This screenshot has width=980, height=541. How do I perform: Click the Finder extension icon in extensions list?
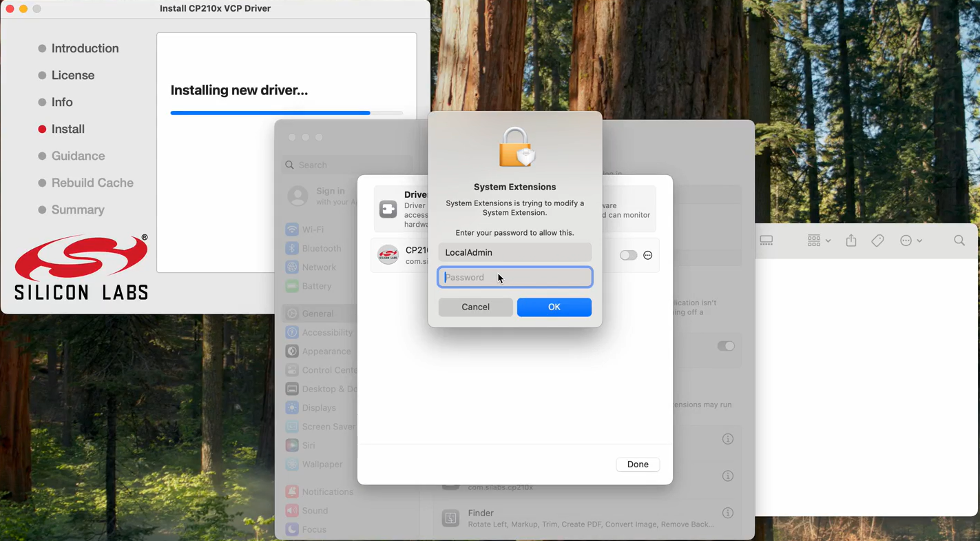coord(450,518)
